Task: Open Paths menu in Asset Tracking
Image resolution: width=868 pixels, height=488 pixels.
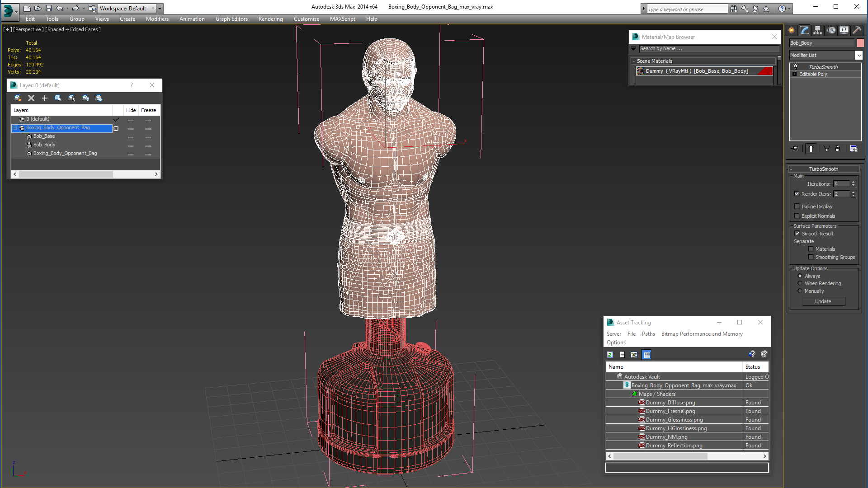Action: pos(648,334)
